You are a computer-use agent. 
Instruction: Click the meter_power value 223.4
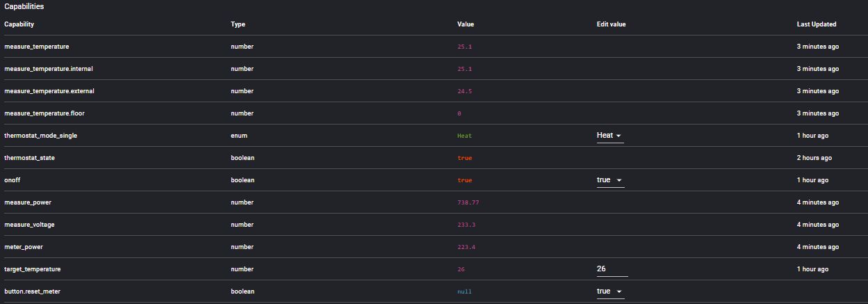coord(466,247)
